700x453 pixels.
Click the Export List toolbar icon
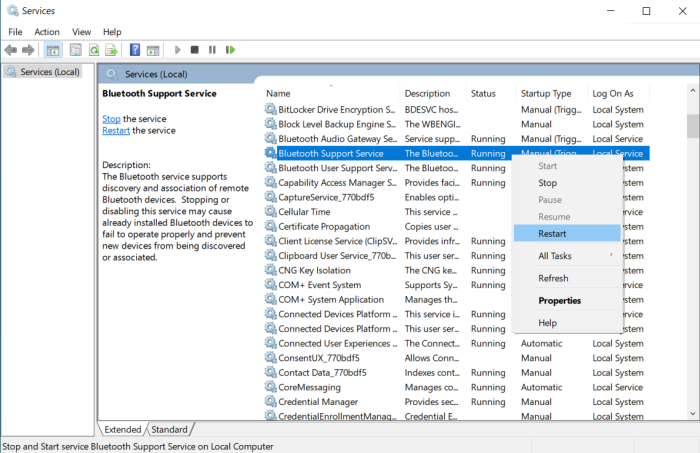[x=111, y=50]
